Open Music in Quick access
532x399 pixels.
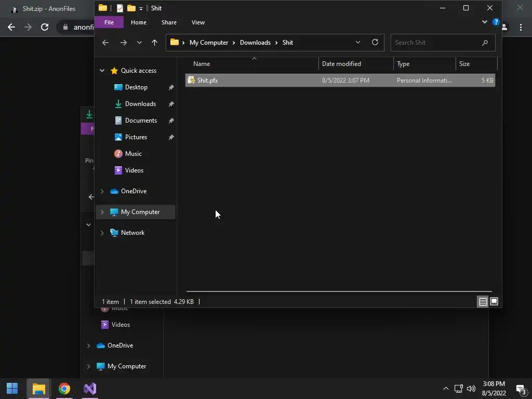click(133, 154)
